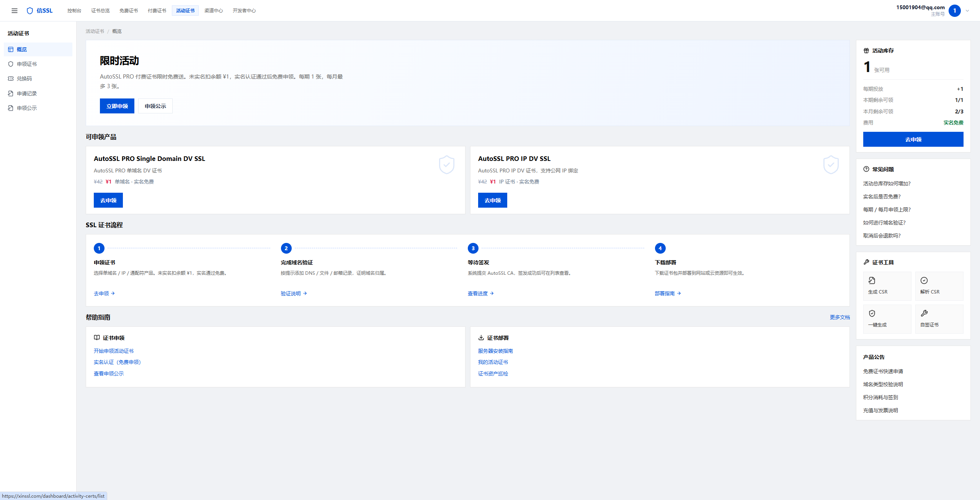Open FAQ 如何进行域名验证?
The image size is (980, 500).
[884, 223]
